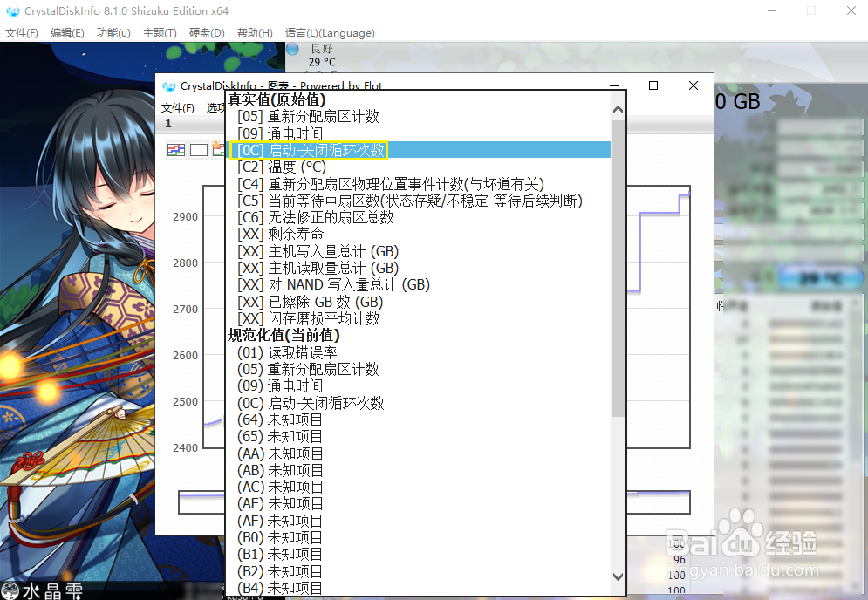Click the graph overview strip below chart
This screenshot has height=600, width=868.
tap(434, 502)
